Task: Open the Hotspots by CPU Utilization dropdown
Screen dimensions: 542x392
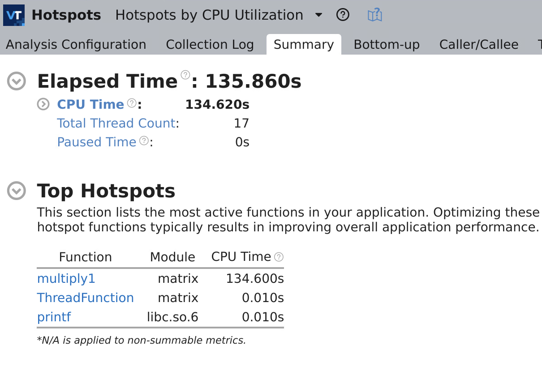Action: (318, 15)
